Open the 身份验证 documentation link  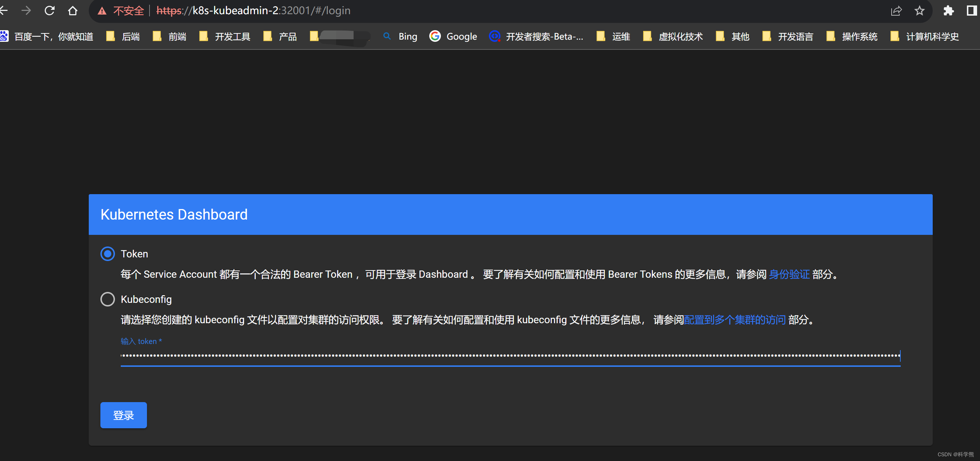click(789, 274)
